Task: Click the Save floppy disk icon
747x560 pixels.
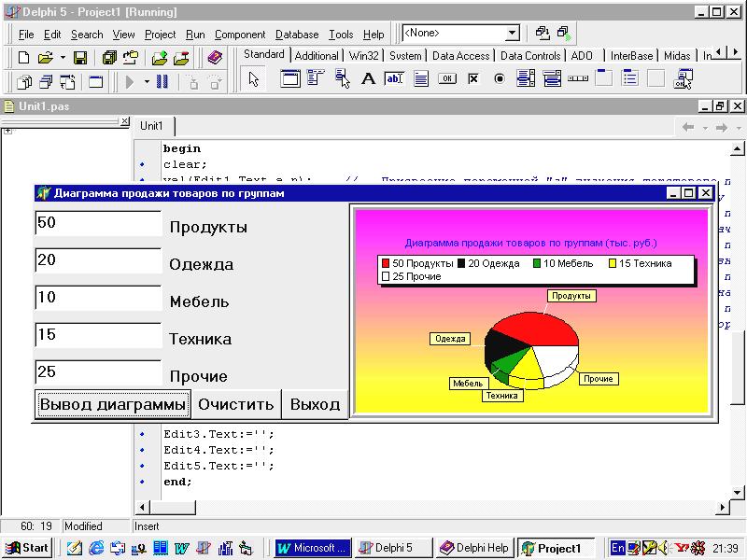Action: click(x=80, y=58)
